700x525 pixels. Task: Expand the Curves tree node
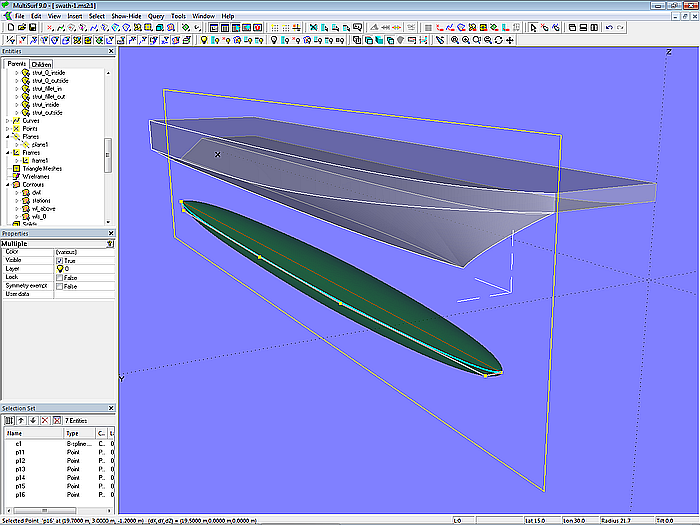[7, 121]
